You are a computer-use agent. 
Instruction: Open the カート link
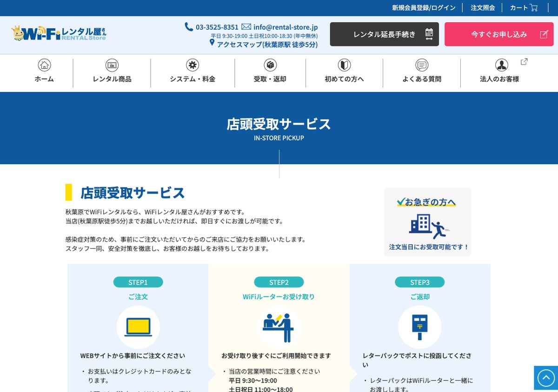click(x=524, y=7)
